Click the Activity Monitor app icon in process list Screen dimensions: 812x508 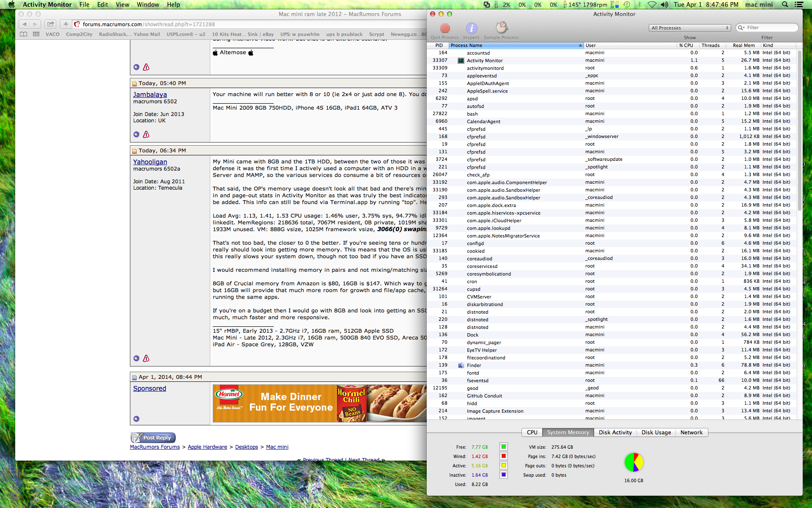pos(461,61)
